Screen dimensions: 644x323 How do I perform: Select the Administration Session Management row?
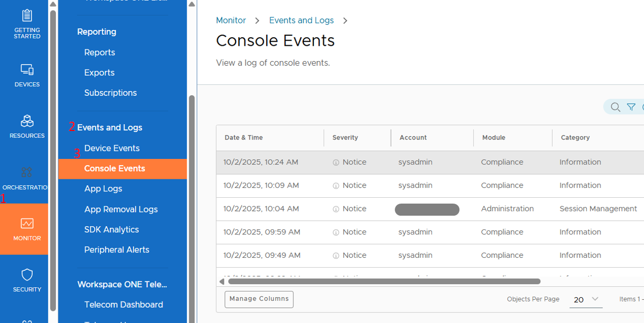coord(507,209)
